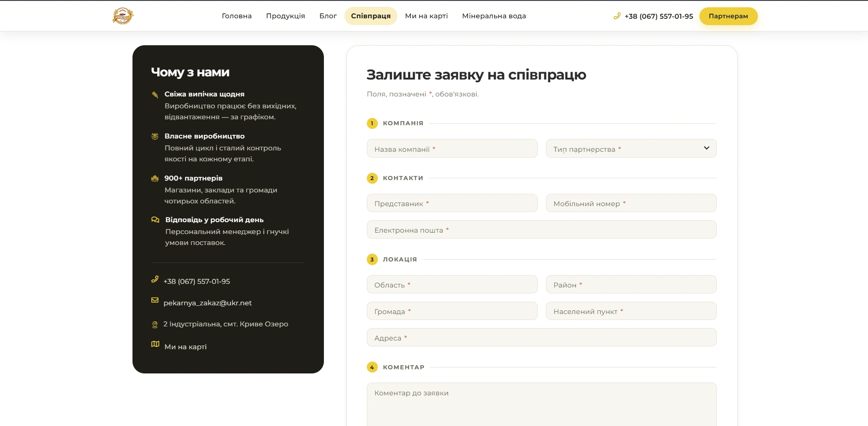Click the envelope icon next to the email
This screenshot has height=426, width=868.
click(155, 300)
